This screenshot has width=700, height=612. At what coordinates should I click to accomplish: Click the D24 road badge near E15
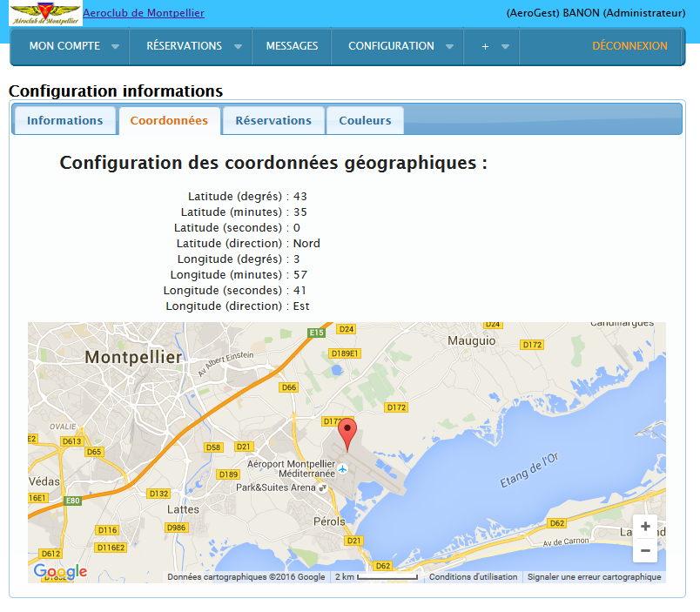point(347,329)
